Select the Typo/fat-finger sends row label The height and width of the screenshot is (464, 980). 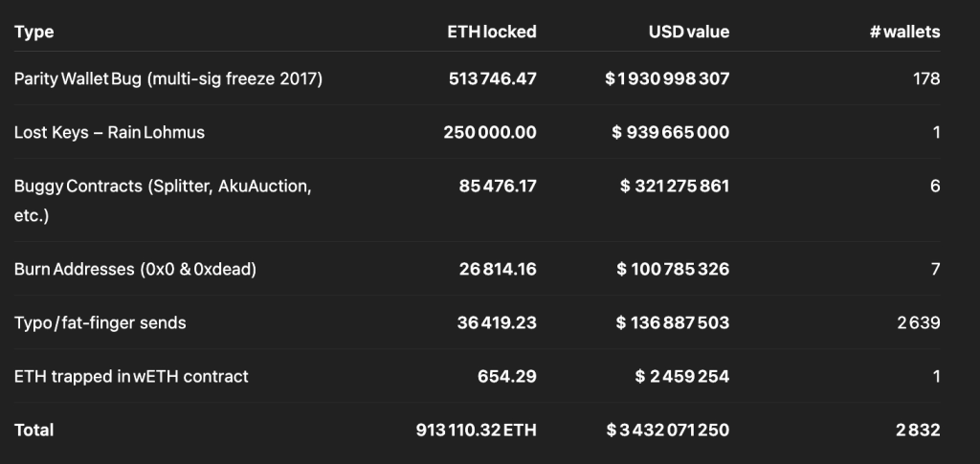[x=100, y=322]
